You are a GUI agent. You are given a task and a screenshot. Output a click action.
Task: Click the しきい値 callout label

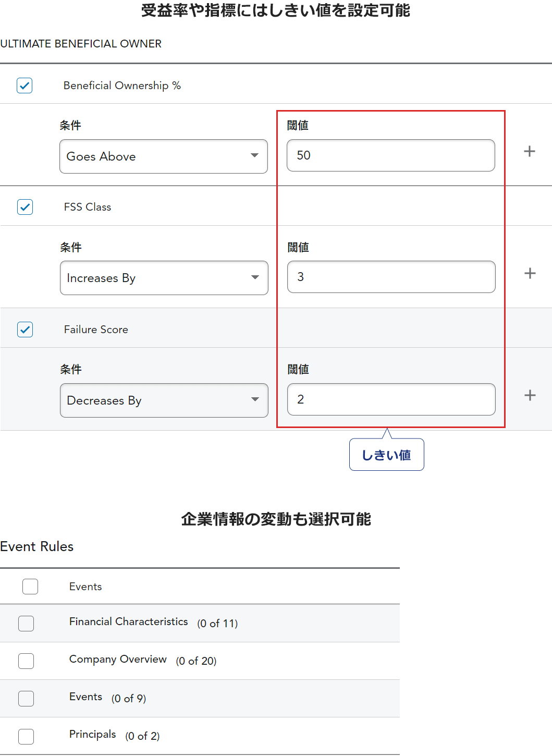[387, 455]
